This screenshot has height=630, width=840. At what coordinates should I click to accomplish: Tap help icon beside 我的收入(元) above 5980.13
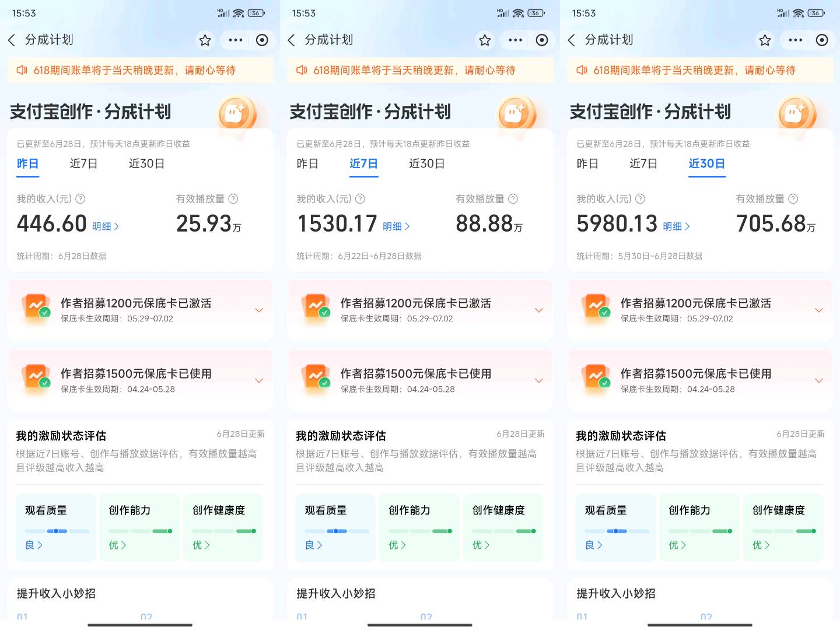(640, 199)
